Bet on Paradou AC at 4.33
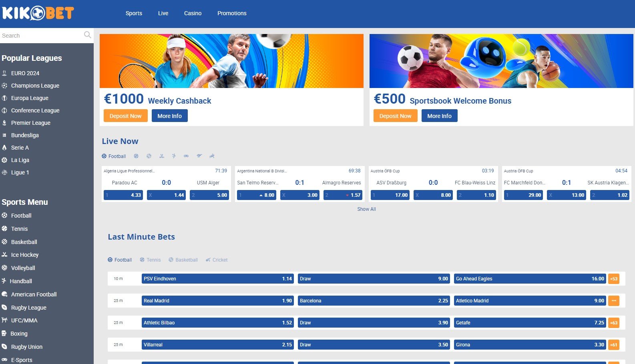635x364 pixels. point(123,195)
